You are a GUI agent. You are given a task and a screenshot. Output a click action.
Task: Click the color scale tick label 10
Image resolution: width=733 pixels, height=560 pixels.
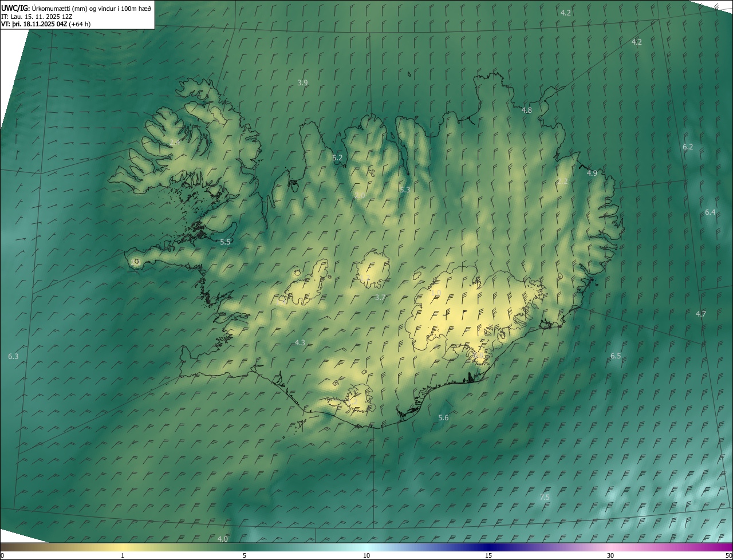[366, 555]
